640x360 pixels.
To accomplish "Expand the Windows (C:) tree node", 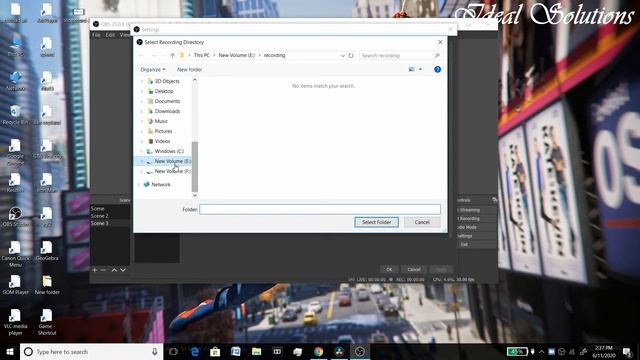I will [x=142, y=151].
